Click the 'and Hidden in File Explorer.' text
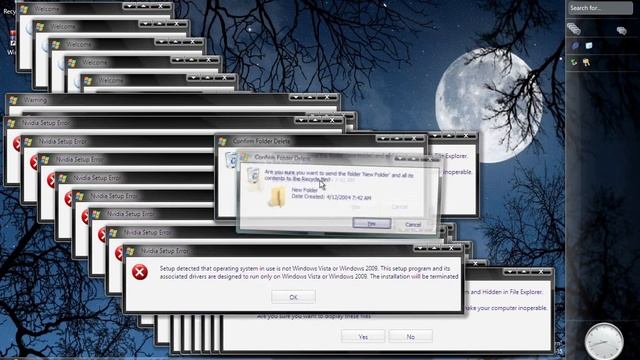 click(x=507, y=292)
